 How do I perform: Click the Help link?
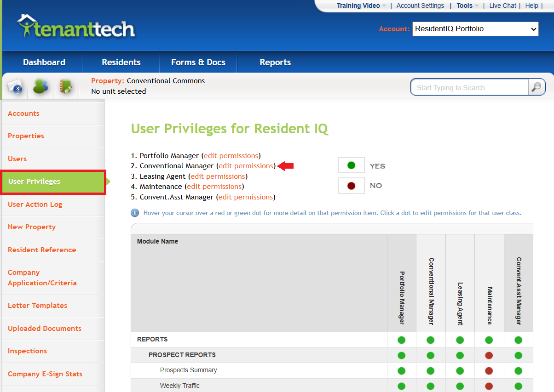[x=531, y=6]
